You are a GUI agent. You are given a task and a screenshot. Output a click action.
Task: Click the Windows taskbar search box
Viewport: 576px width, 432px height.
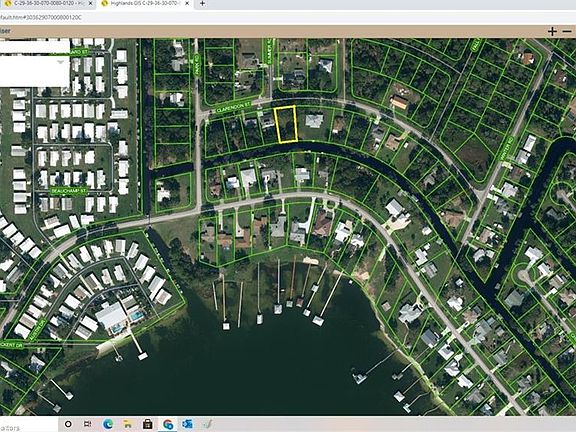29,425
